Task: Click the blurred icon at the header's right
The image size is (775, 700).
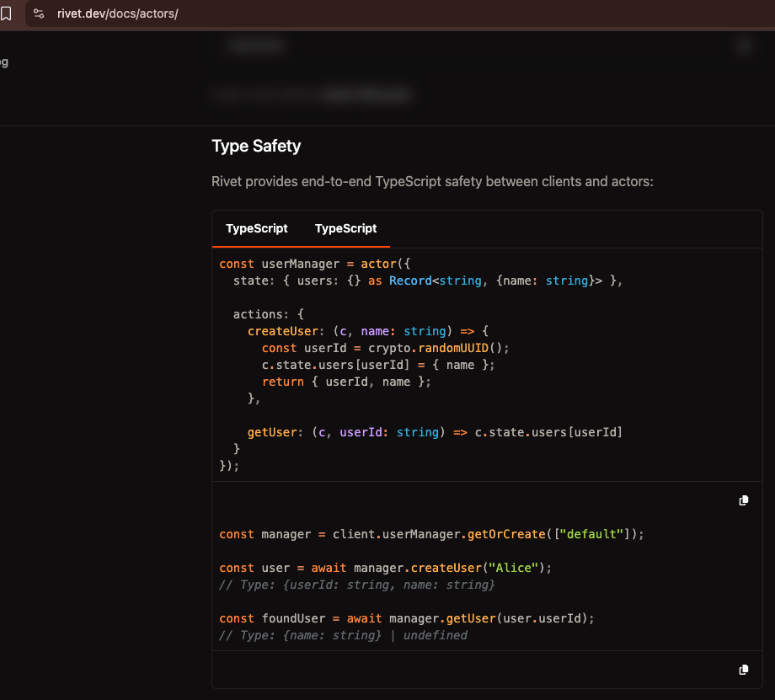Action: coord(743,46)
